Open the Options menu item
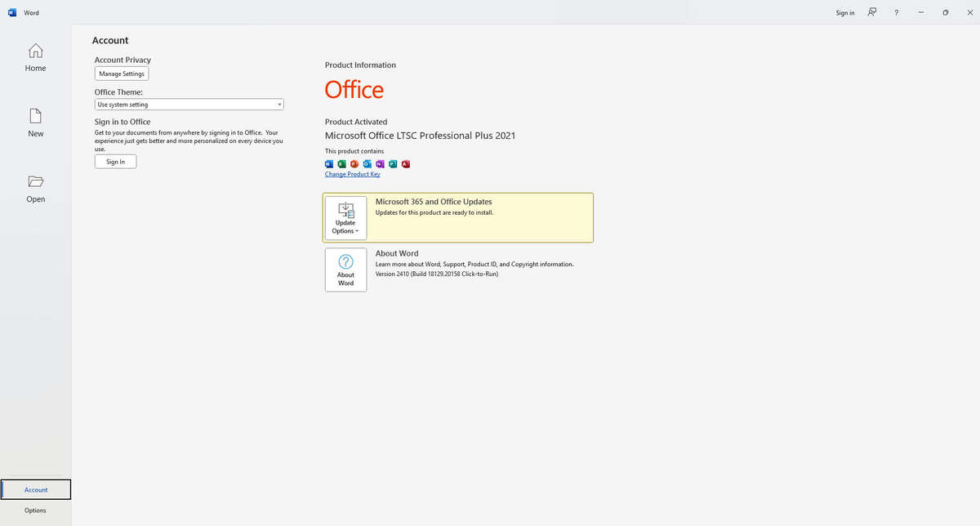This screenshot has height=526, width=980. [35, 510]
